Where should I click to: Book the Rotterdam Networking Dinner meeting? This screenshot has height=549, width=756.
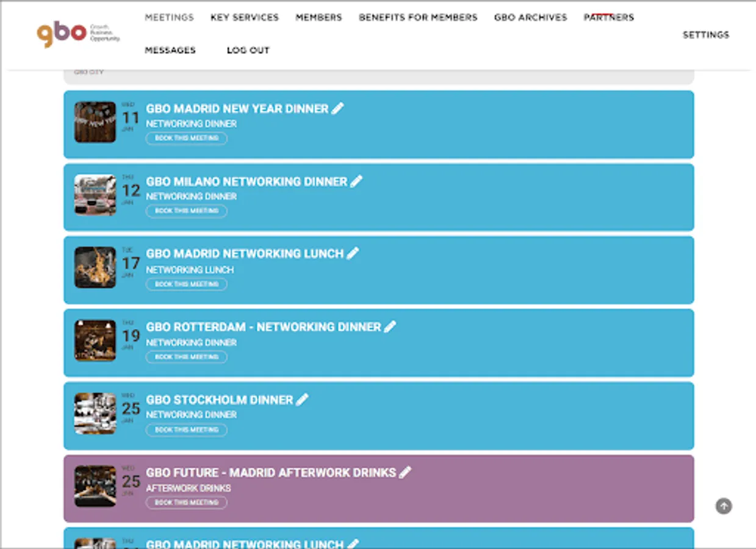[x=186, y=357]
